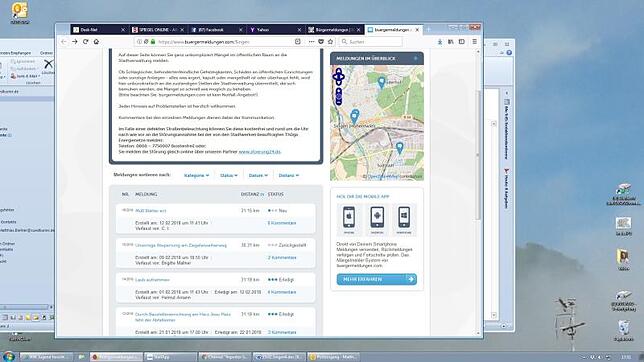Open the top-left Outlook desktop shortcut
This screenshot has width=644, height=362.
tap(19, 12)
